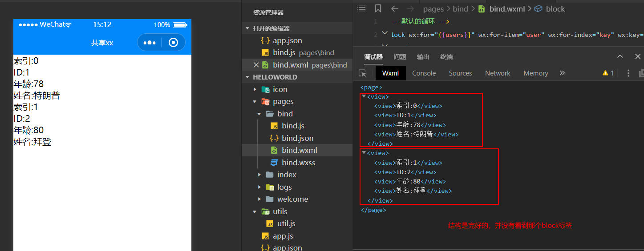Viewport: 644px width, 251px height.
Task: Click 'bind' folder in editor breadcrumb
Action: coord(461,9)
